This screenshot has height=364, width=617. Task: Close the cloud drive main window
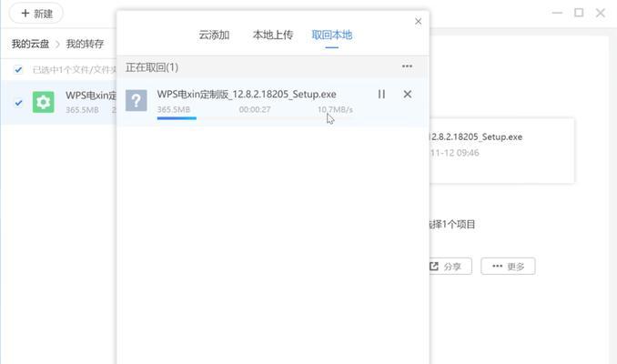tap(600, 13)
